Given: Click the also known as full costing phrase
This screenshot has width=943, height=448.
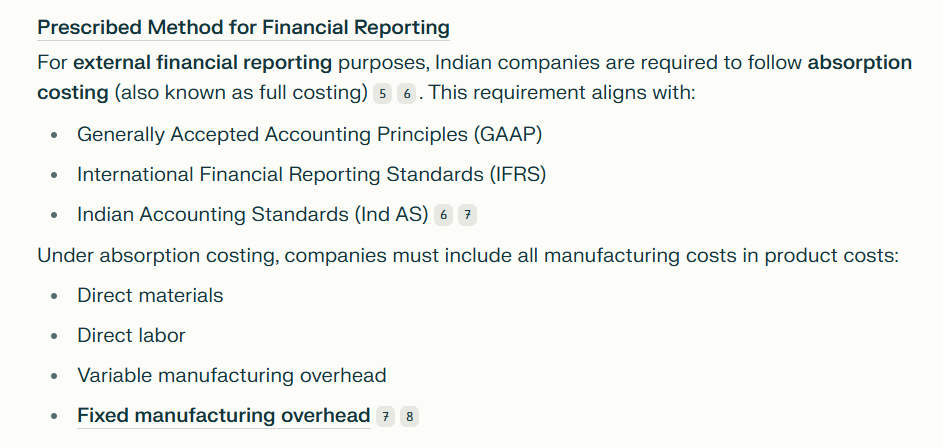Looking at the screenshot, I should 241,93.
